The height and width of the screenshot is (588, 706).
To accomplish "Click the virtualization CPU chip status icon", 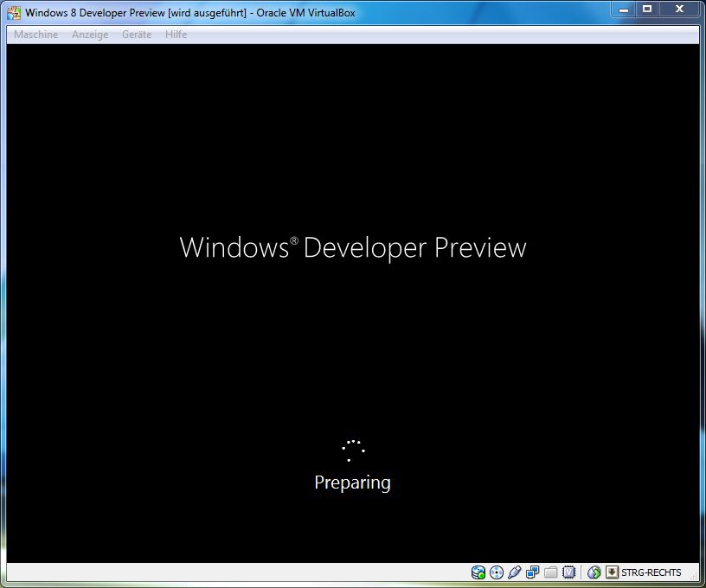I will tap(568, 572).
